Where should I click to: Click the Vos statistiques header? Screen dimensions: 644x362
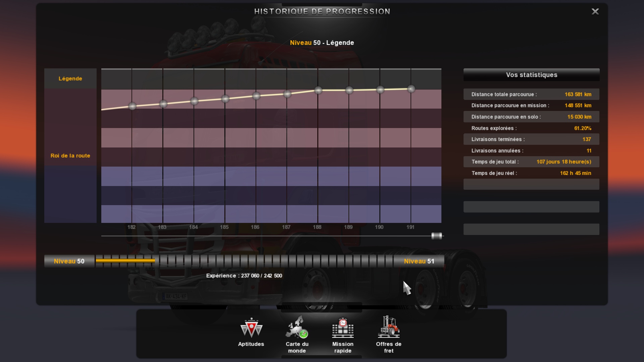click(531, 75)
